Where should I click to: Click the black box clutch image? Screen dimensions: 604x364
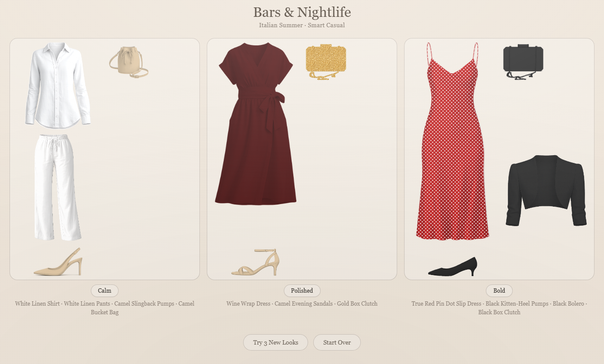[523, 62]
